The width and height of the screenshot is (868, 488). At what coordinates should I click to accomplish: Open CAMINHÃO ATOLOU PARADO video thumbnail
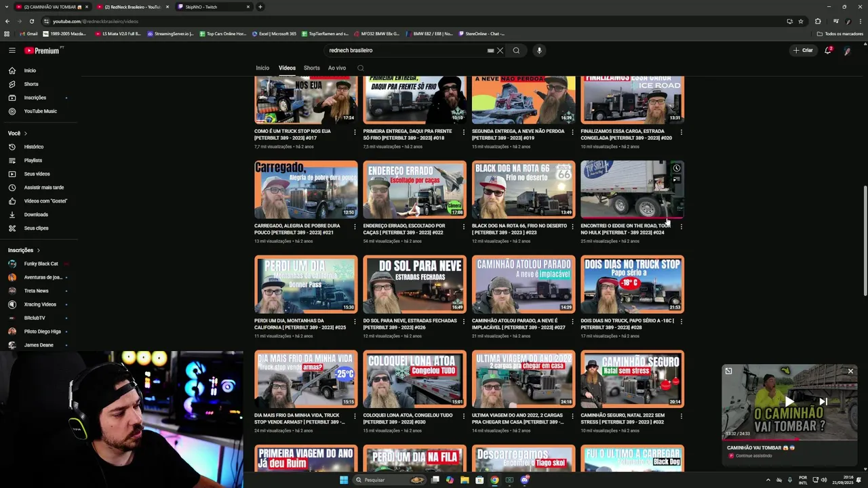(524, 284)
